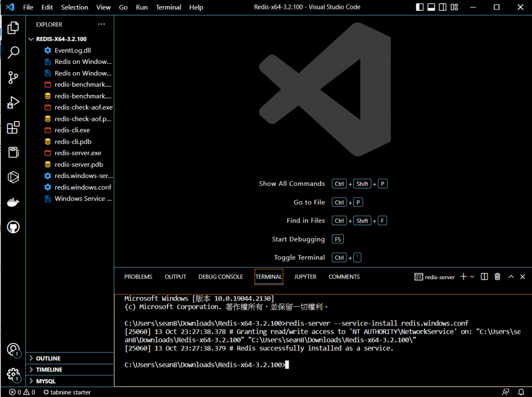Kill terminal with trash icon

(497, 277)
